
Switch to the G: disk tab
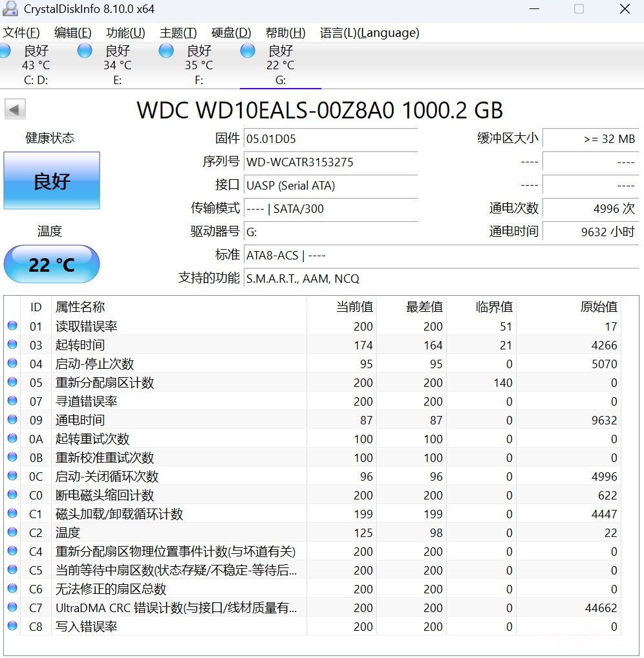280,65
